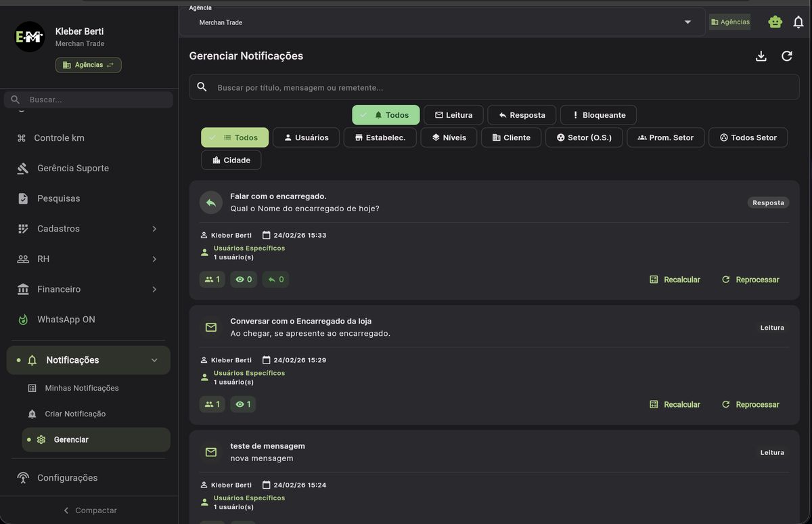Click the download icon near Gerenciar Notificações

pos(761,56)
